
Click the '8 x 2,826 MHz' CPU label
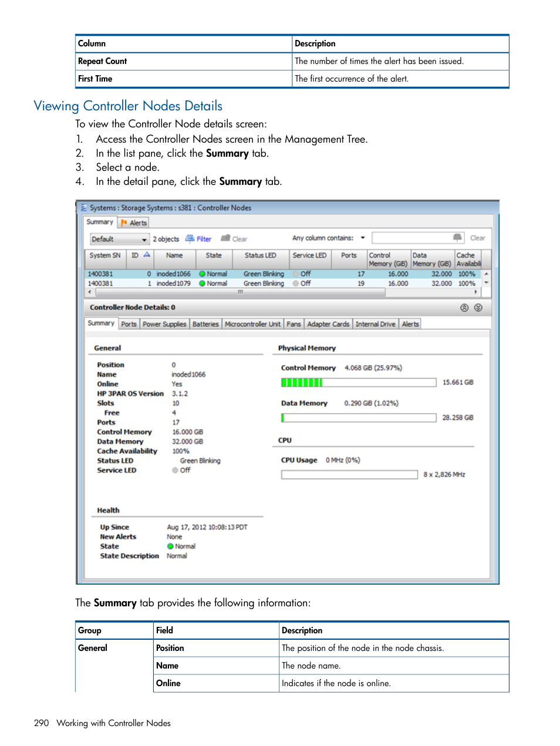coord(444,474)
